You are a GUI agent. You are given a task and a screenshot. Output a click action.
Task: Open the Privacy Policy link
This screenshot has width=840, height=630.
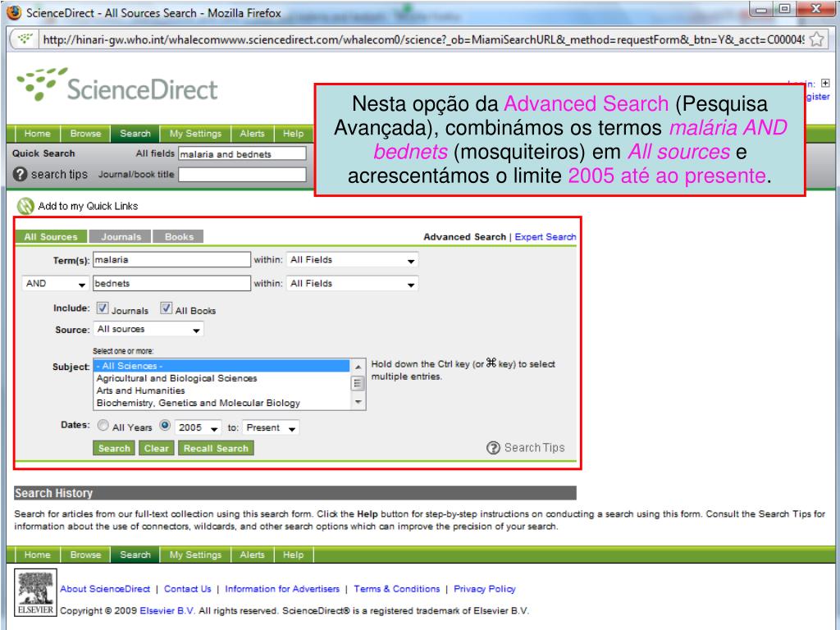click(x=485, y=589)
